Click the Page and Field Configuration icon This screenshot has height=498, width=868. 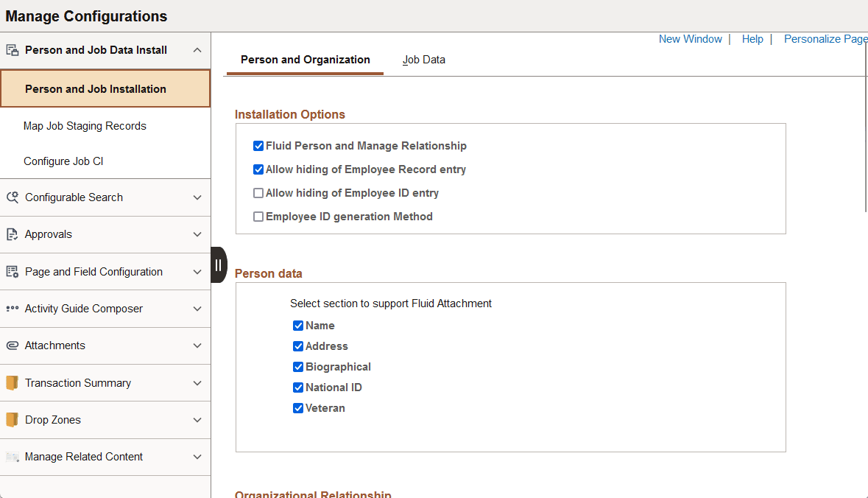(13, 271)
